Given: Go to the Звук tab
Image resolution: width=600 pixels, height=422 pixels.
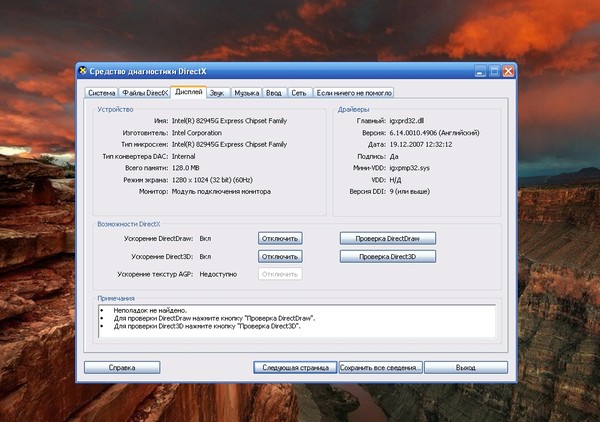Looking at the screenshot, I should pos(218,92).
